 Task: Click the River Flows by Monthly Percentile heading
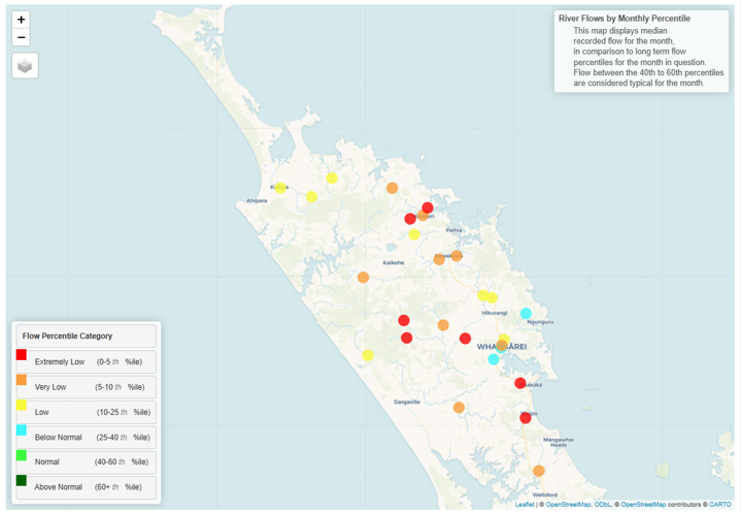pyautogui.click(x=624, y=18)
